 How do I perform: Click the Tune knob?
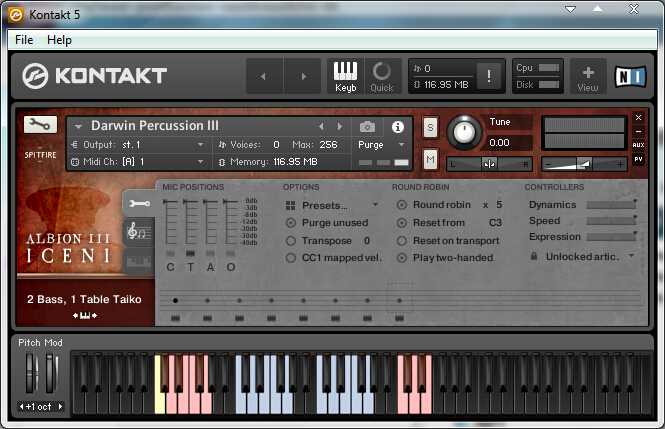(x=464, y=132)
